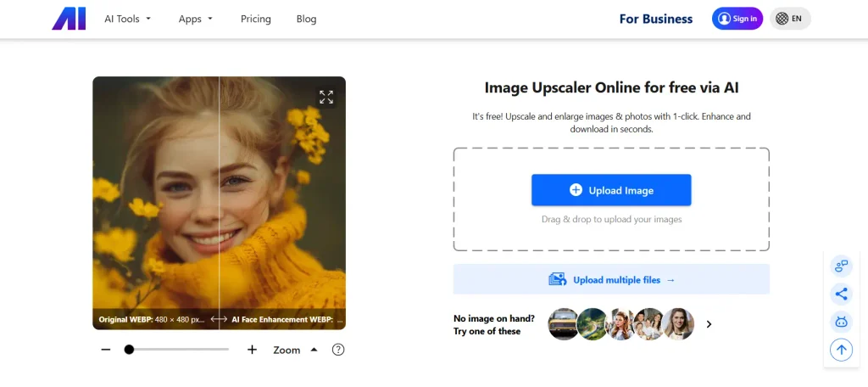Open the For Business page

[656, 19]
